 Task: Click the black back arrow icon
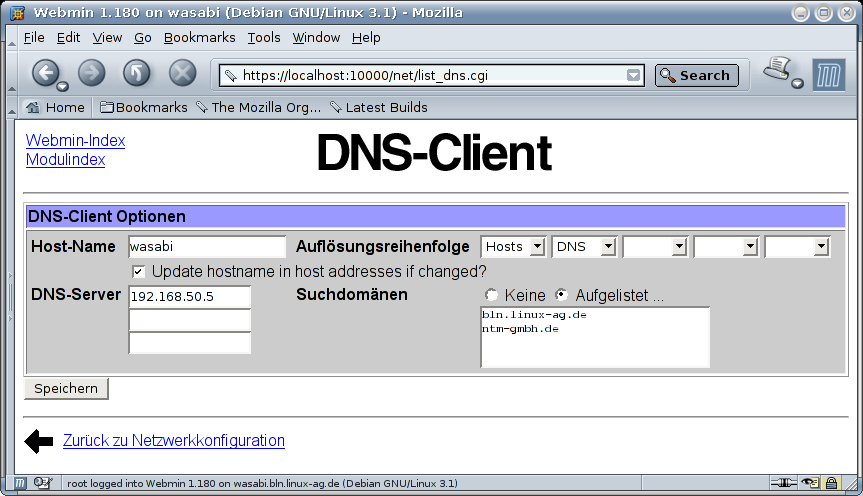[x=39, y=441]
